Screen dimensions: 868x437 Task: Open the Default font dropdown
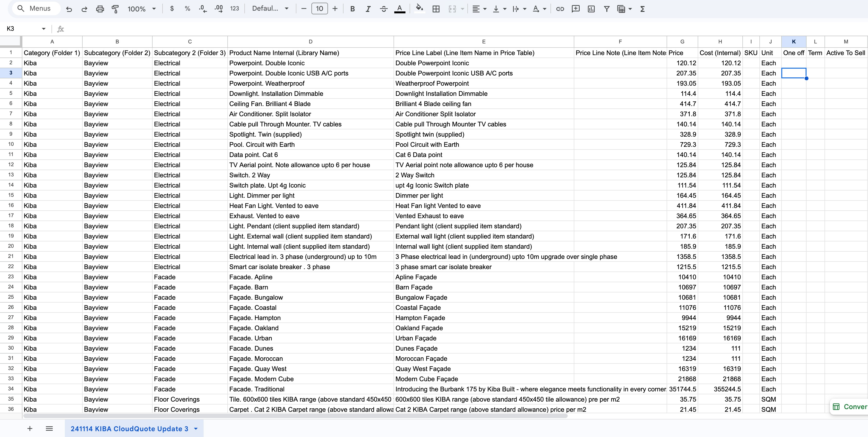[x=270, y=9]
